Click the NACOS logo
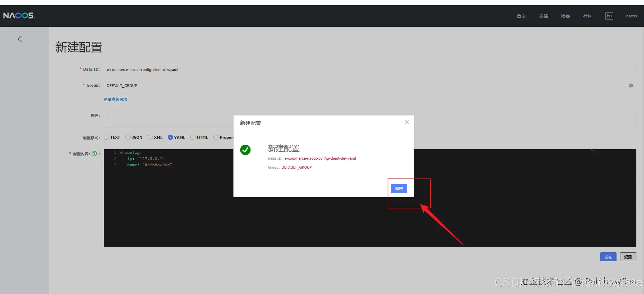Image resolution: width=644 pixels, height=294 pixels. [19, 16]
